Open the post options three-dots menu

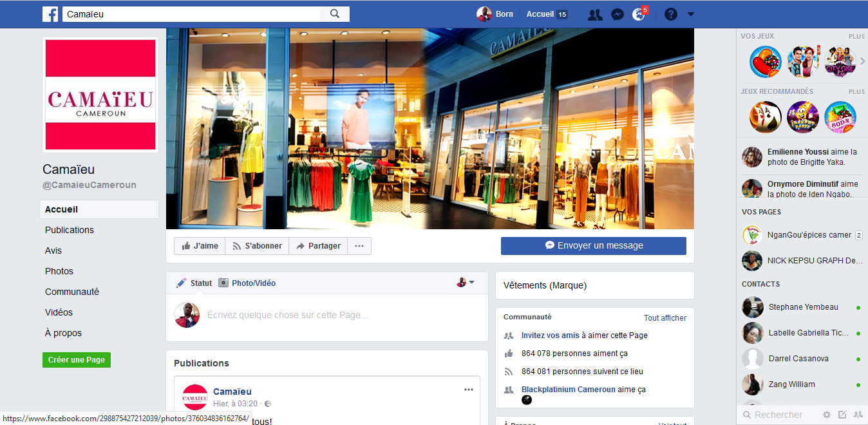469,390
